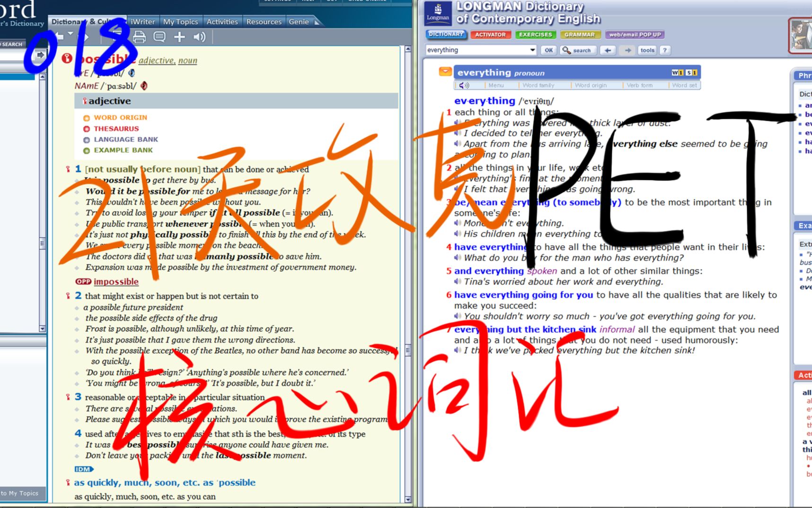The width and height of the screenshot is (812, 508).
Task: Open Oxford back-history dropdown arrow
Action: (x=71, y=34)
